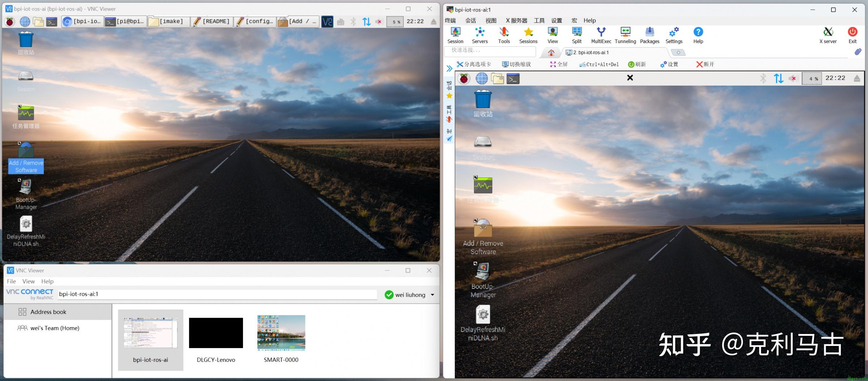This screenshot has height=381, width=868.
Task: Click the eject icon in MobaXterm session panel
Action: tap(857, 78)
